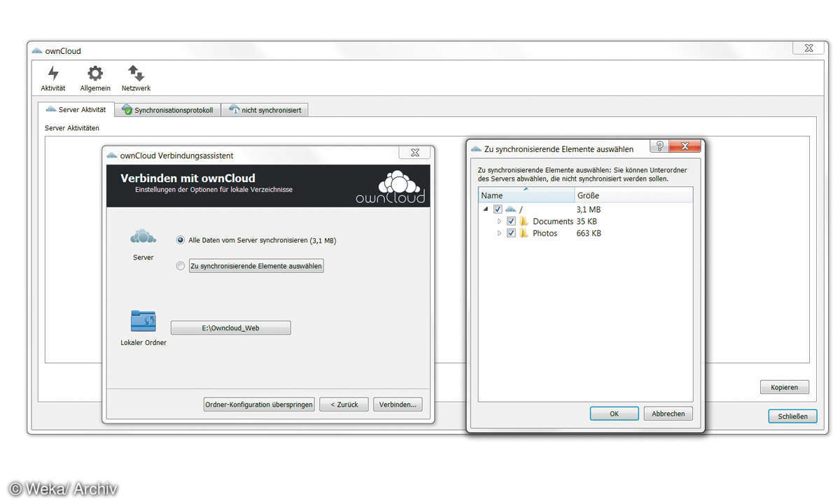
Task: Select the Documents row label
Action: (553, 221)
